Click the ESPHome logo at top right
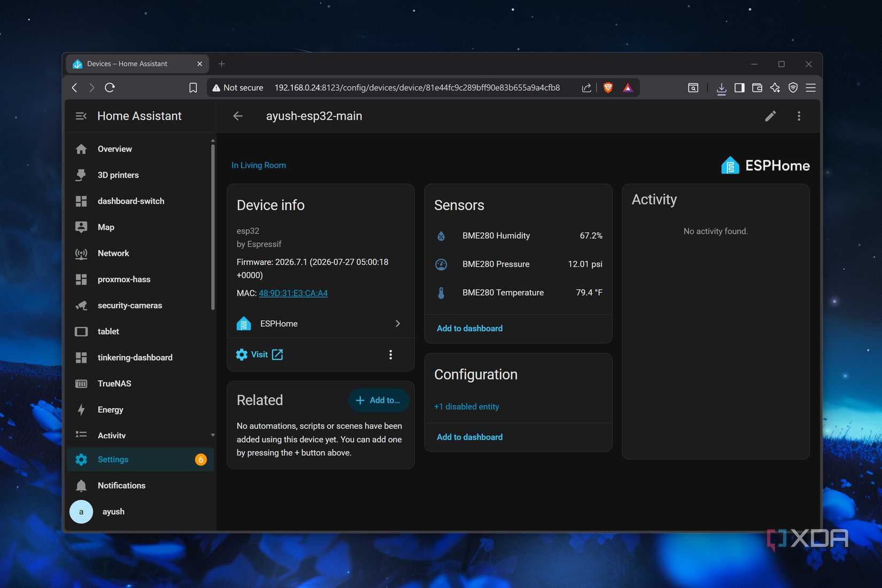 (x=765, y=166)
